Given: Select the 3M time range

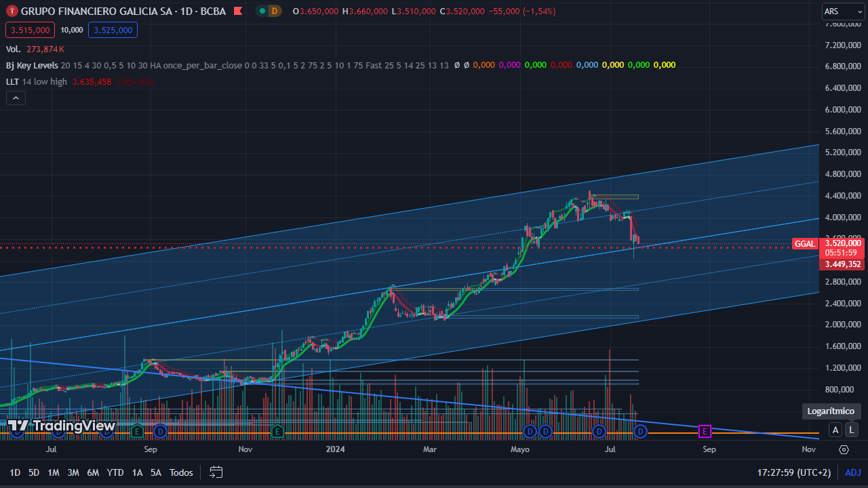Looking at the screenshot, I should coord(73,472).
